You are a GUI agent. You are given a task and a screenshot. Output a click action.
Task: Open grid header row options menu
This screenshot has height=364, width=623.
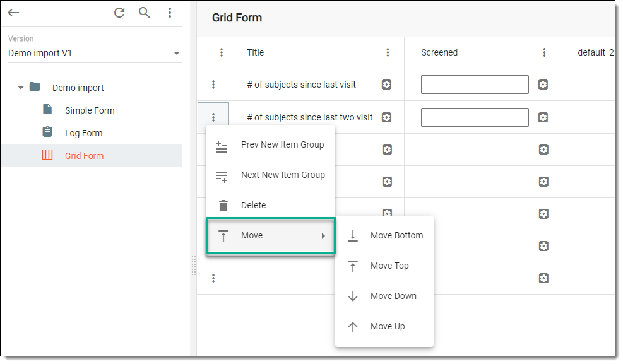click(222, 52)
